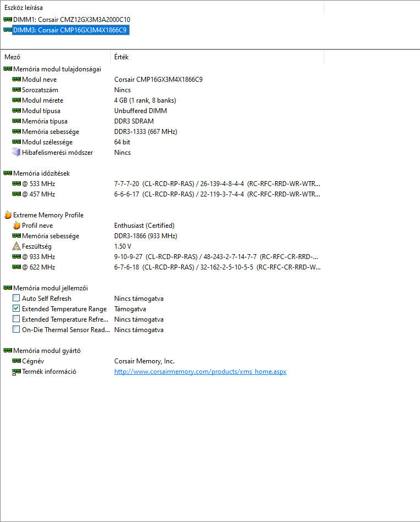The width and height of the screenshot is (420, 522).
Task: Click the @ 933 MHz row icon
Action: 16,257
